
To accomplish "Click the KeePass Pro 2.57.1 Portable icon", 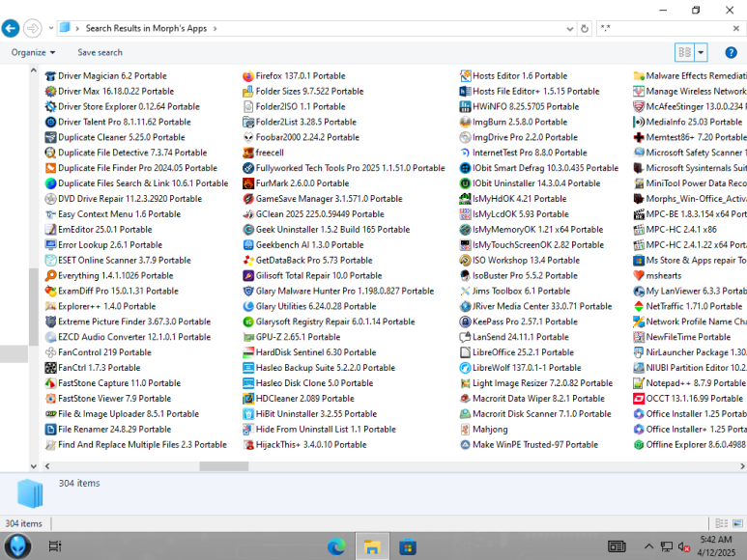I will pos(464,322).
